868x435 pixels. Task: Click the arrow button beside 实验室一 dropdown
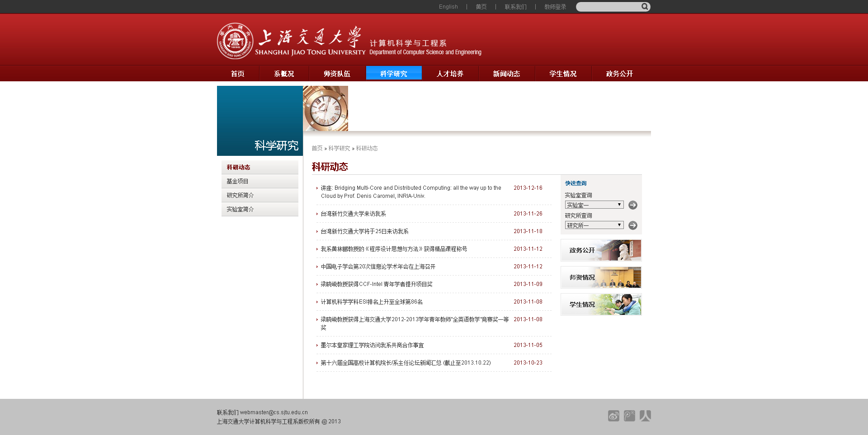click(x=633, y=205)
